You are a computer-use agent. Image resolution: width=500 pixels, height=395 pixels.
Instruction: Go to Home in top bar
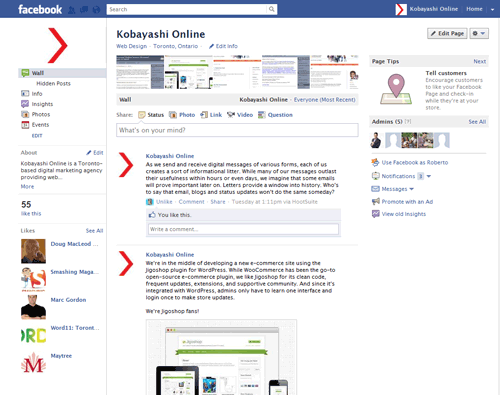point(474,9)
